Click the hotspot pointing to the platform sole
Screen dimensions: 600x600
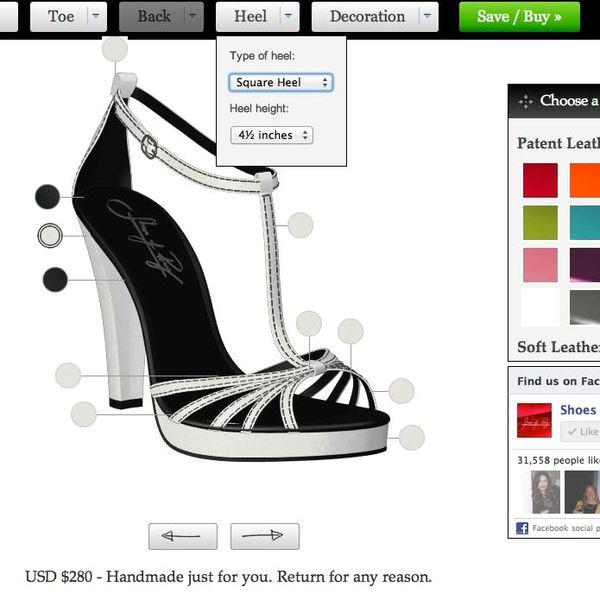tap(411, 437)
